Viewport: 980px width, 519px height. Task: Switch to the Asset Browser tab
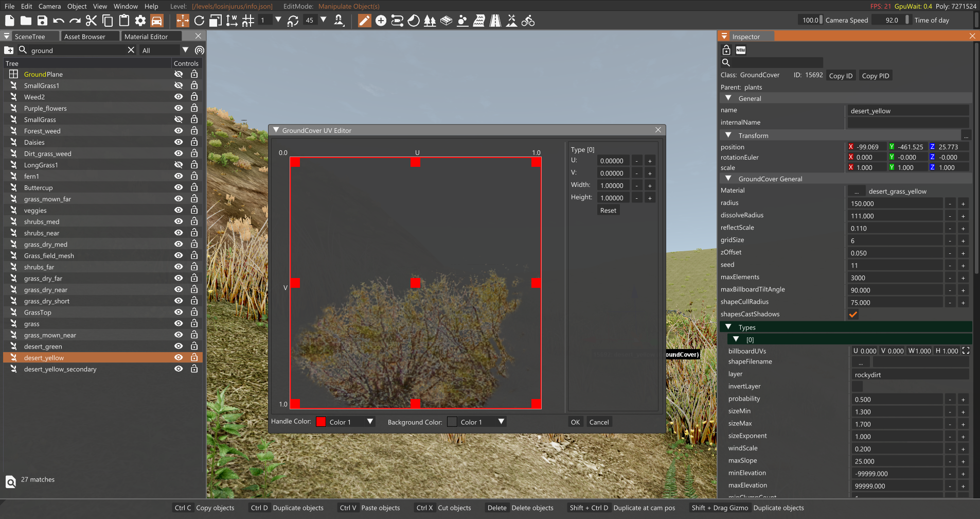click(x=85, y=37)
